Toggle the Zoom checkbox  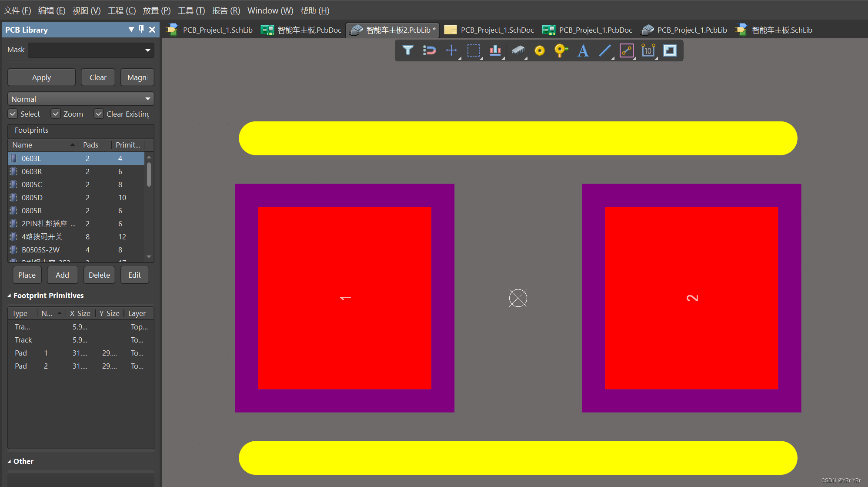point(56,114)
